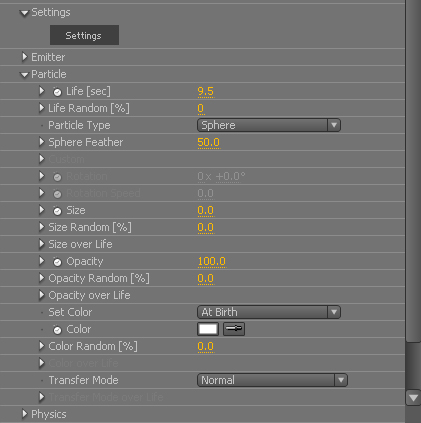Expand the Emitter section
This screenshot has width=421, height=423.
(24, 57)
